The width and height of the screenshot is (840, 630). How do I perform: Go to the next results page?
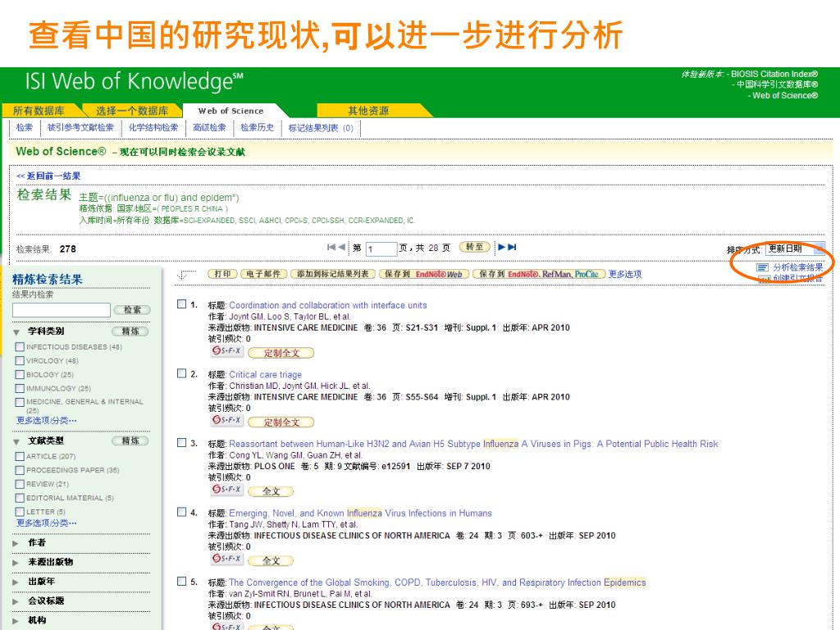click(501, 247)
